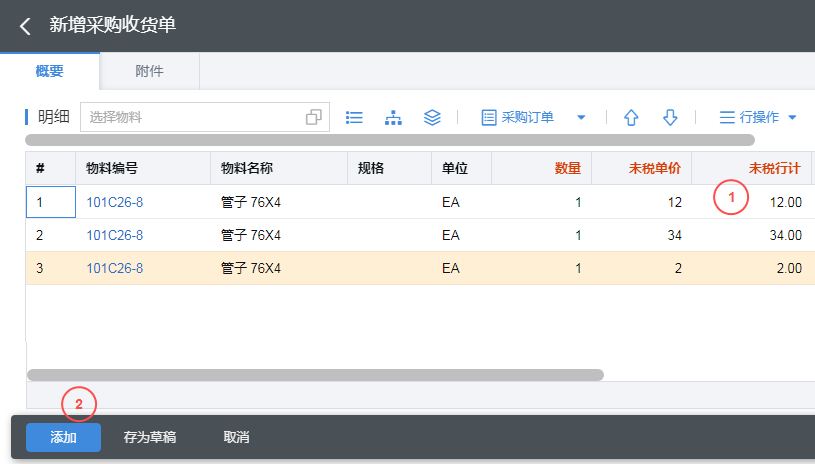Select the 概要 tab

(x=49, y=71)
